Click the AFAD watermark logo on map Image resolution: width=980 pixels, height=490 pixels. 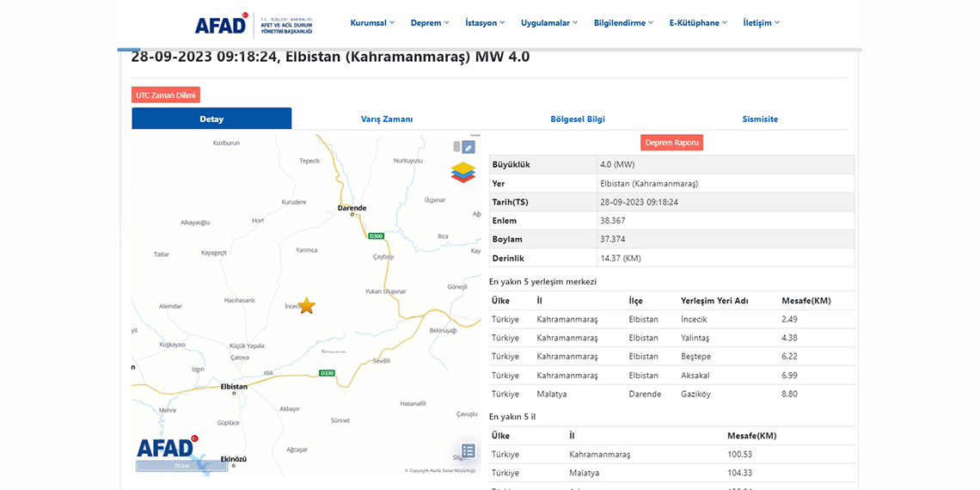point(167,448)
